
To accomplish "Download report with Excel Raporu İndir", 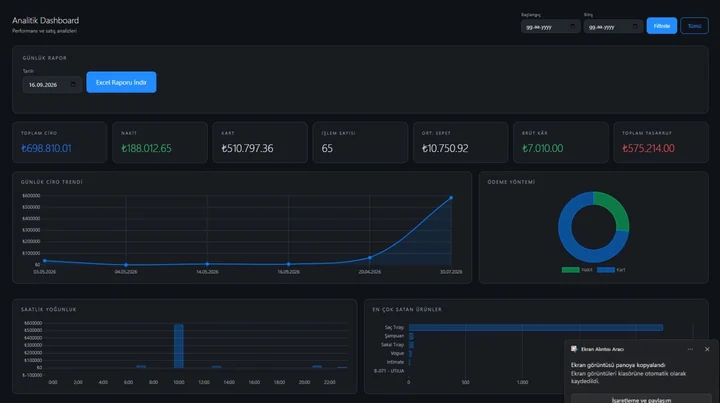I will pos(121,82).
